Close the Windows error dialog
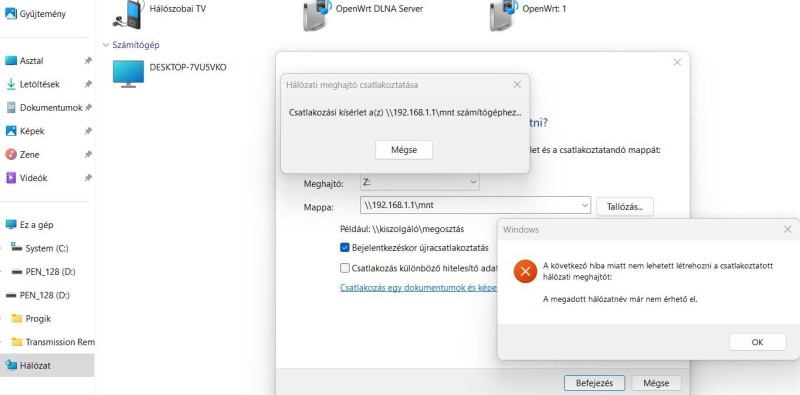Viewport: 800px width, 395px height. (787, 230)
